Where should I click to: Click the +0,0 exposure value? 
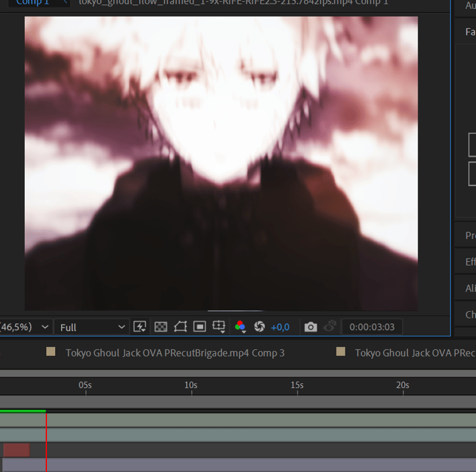click(280, 327)
